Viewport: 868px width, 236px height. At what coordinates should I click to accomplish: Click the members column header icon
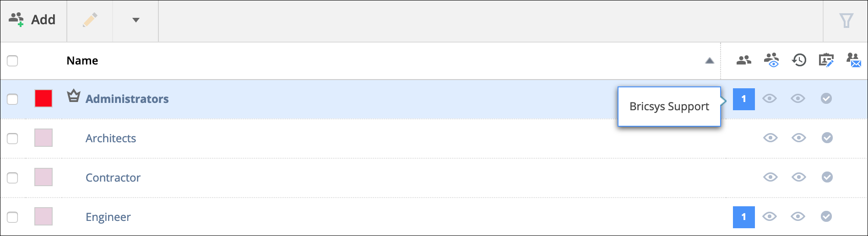pos(744,60)
